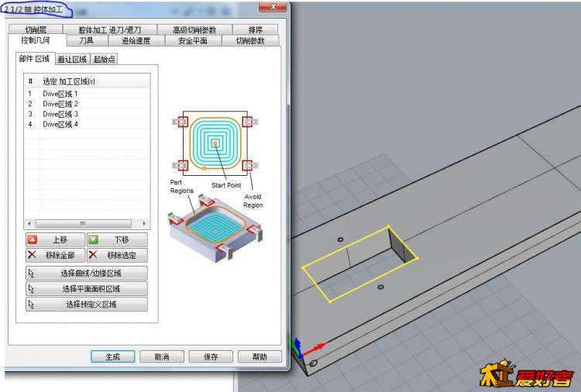Click the cursor icon on 选择预定义区域
This screenshot has width=581, height=392.
pyautogui.click(x=31, y=304)
